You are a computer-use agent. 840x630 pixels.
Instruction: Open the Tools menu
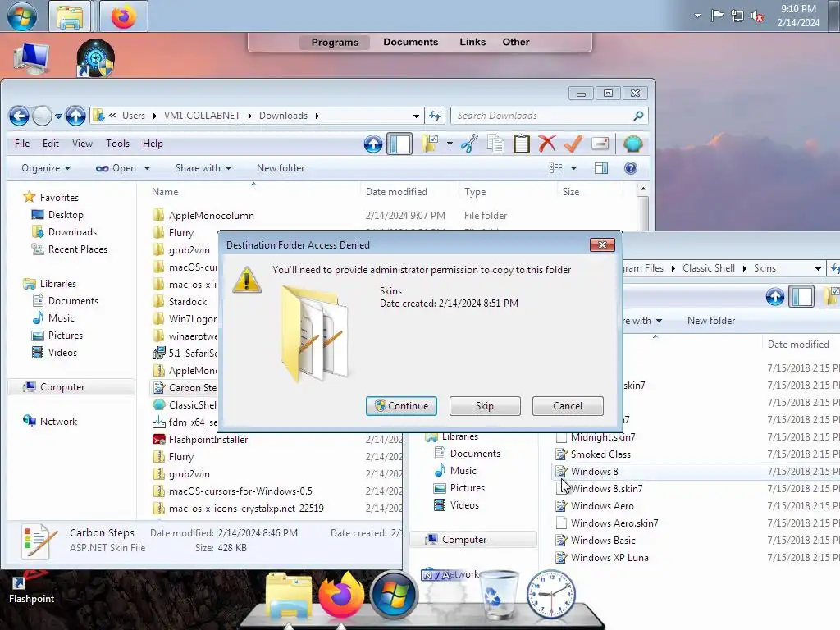pyautogui.click(x=118, y=144)
